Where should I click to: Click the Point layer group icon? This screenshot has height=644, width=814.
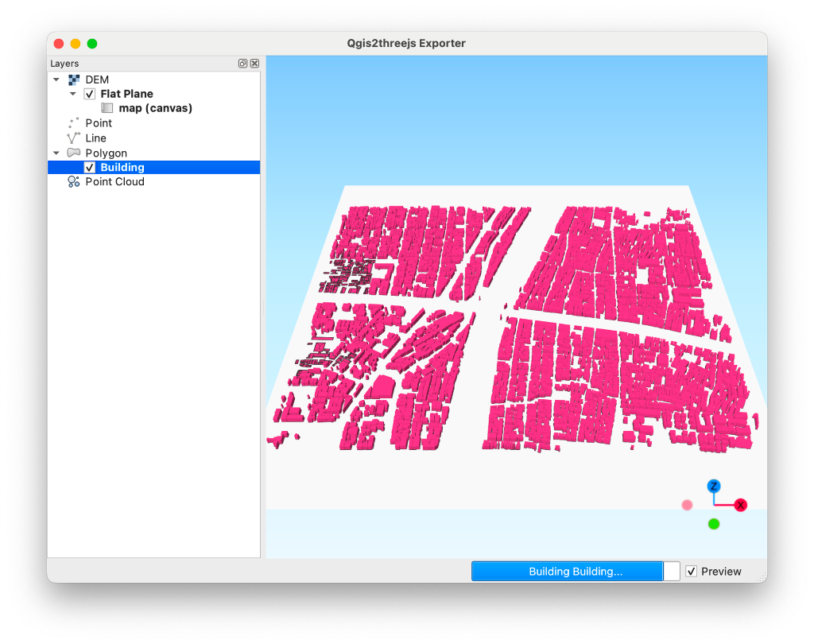(74, 123)
